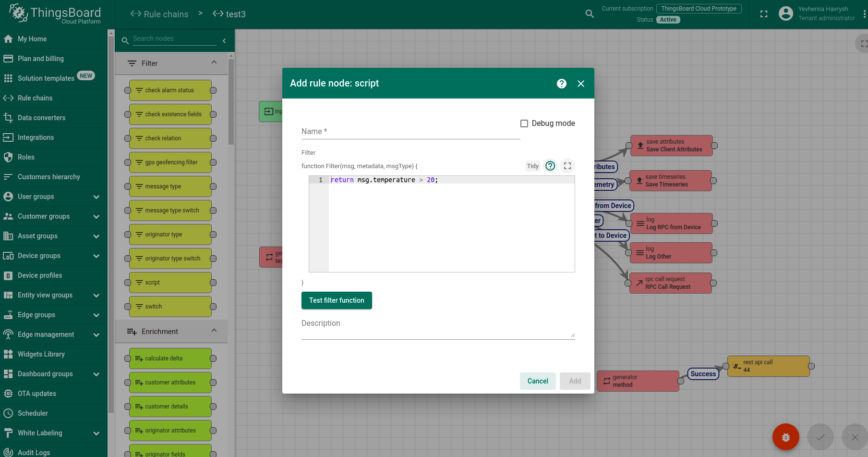
Task: Open Integrations sidebar item
Action: (54, 137)
